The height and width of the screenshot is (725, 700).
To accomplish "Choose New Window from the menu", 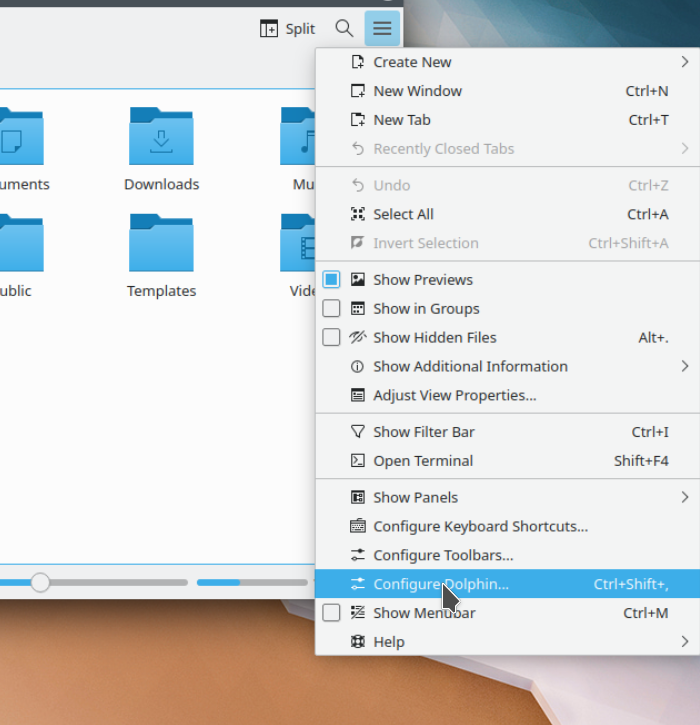I will click(417, 91).
